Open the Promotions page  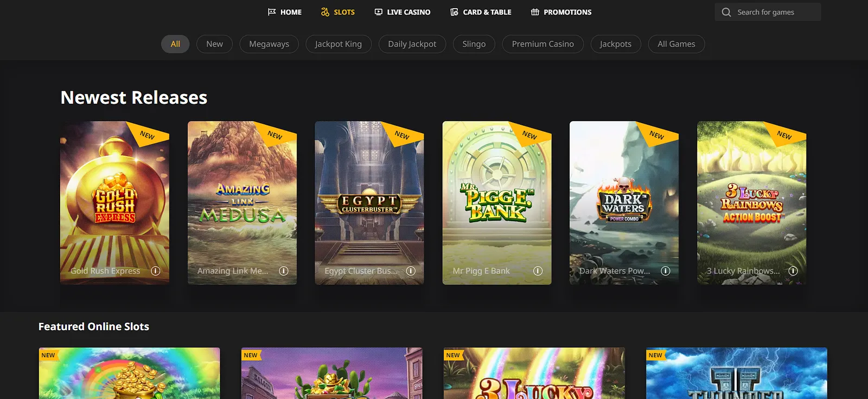561,12
